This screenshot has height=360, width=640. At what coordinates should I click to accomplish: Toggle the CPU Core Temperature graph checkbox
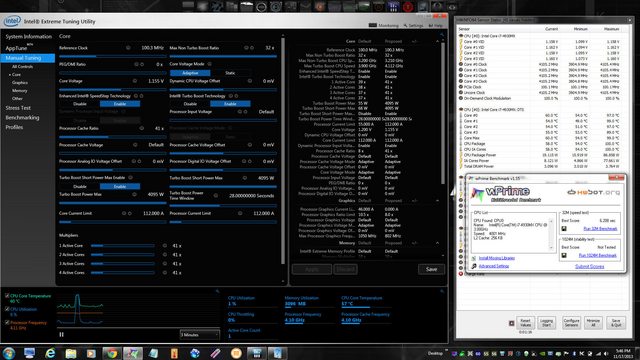pyautogui.click(x=7, y=296)
